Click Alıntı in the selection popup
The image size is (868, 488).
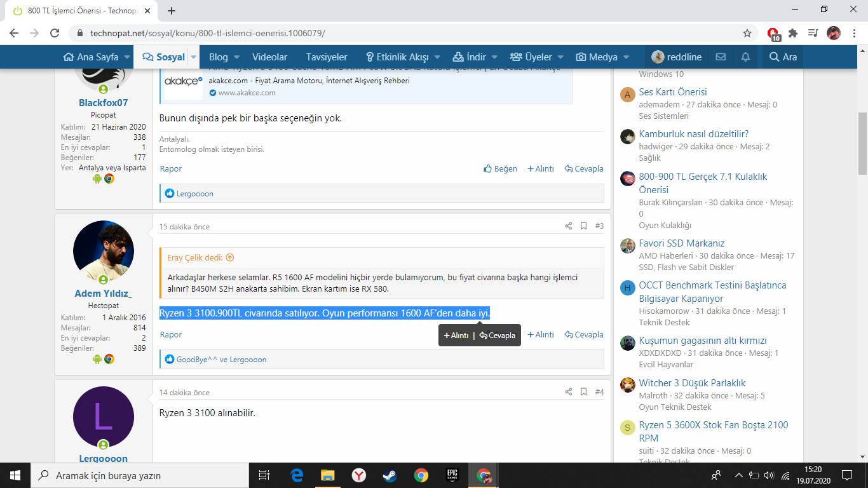tap(456, 335)
